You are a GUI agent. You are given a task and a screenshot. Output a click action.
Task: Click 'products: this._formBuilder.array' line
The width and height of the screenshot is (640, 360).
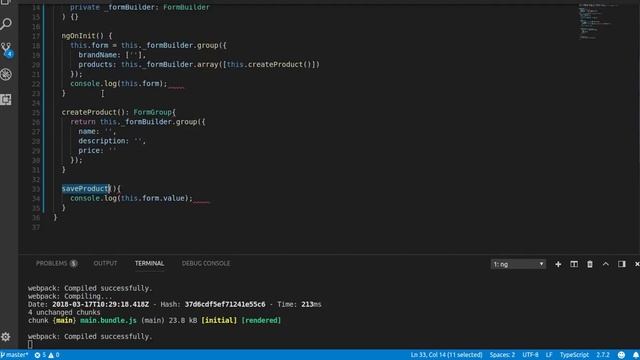point(199,64)
